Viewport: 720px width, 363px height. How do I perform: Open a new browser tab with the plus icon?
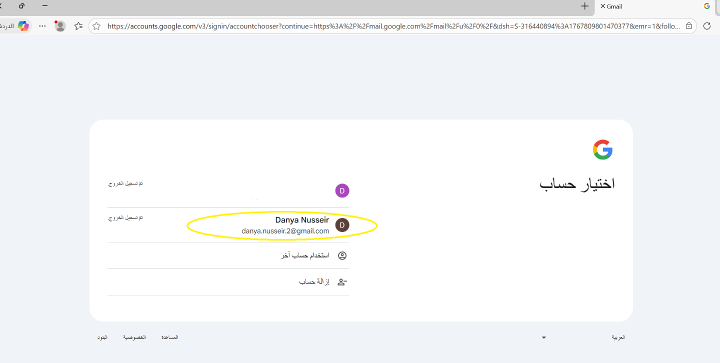pos(585,6)
